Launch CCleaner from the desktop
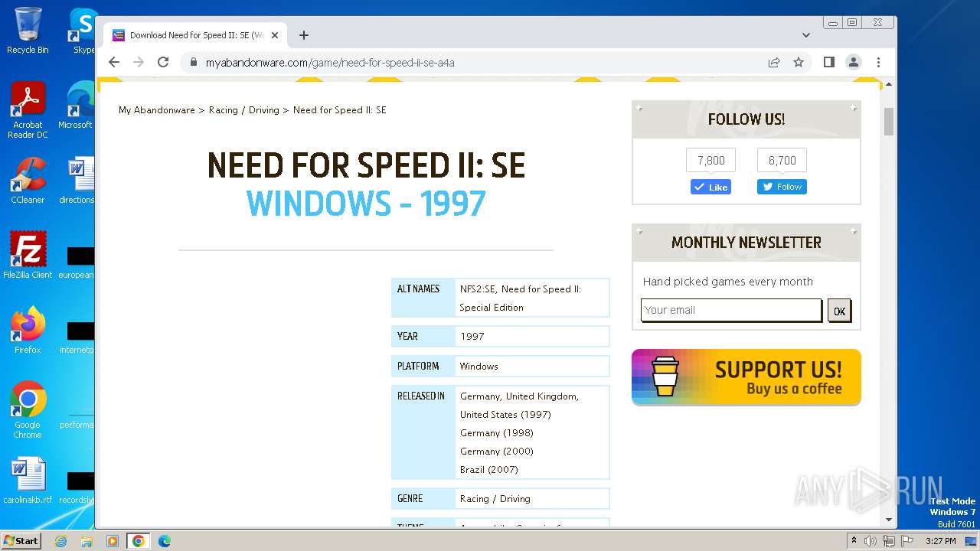This screenshot has height=551, width=980. click(x=28, y=181)
